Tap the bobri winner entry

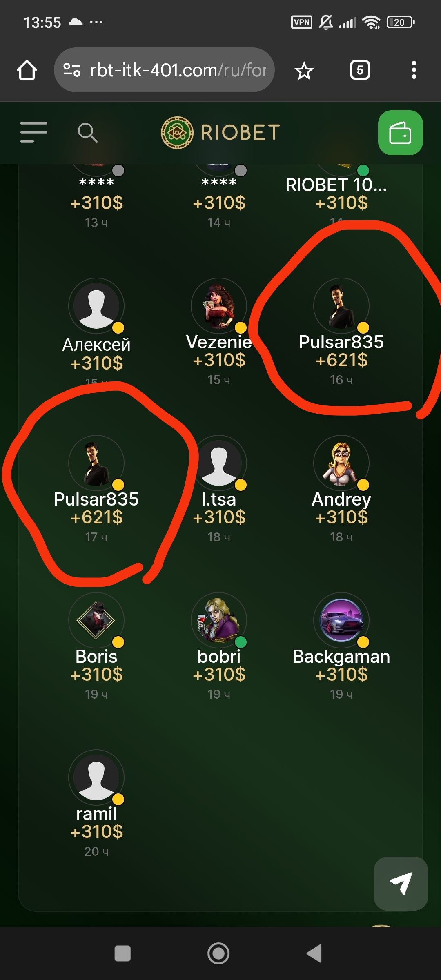tap(219, 646)
